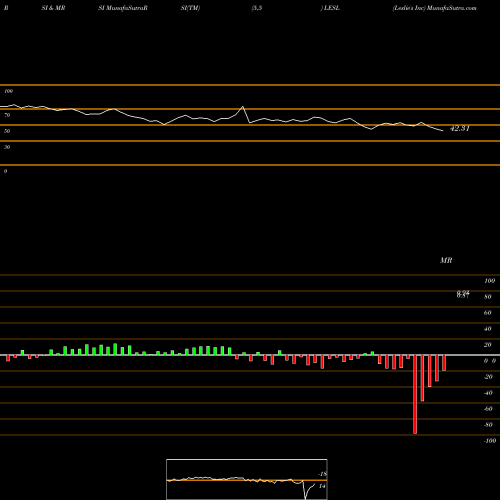500x500 pixels.
Task: Click the MR axis label 80
Action: point(488,297)
